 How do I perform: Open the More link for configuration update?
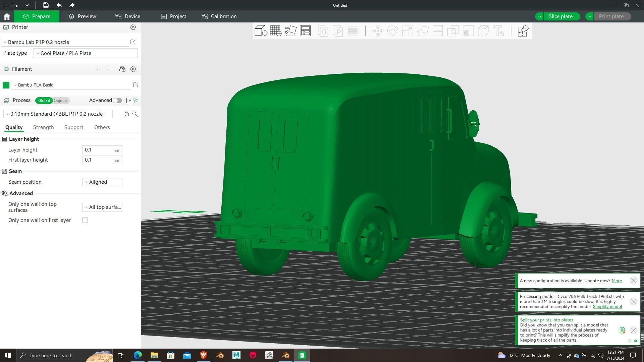click(616, 281)
